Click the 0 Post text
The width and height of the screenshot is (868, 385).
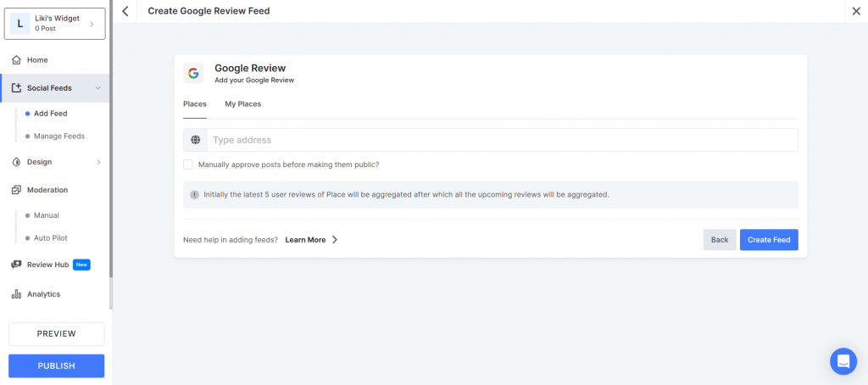click(x=46, y=29)
